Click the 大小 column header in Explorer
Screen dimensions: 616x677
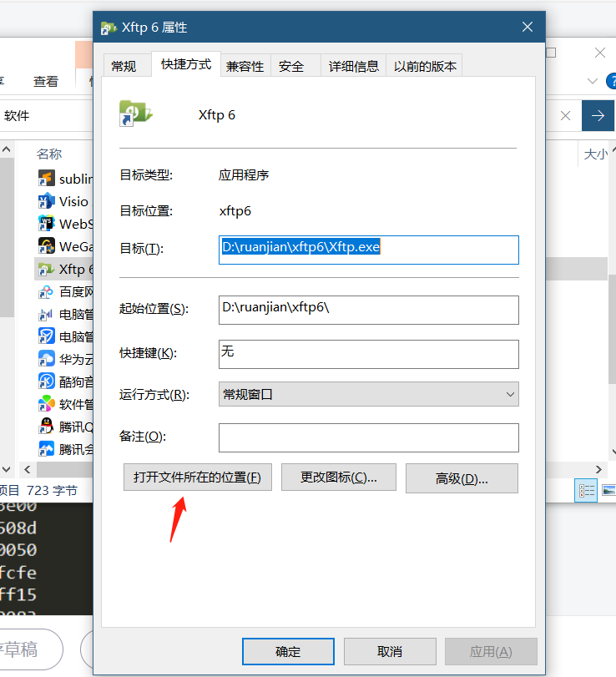(596, 154)
